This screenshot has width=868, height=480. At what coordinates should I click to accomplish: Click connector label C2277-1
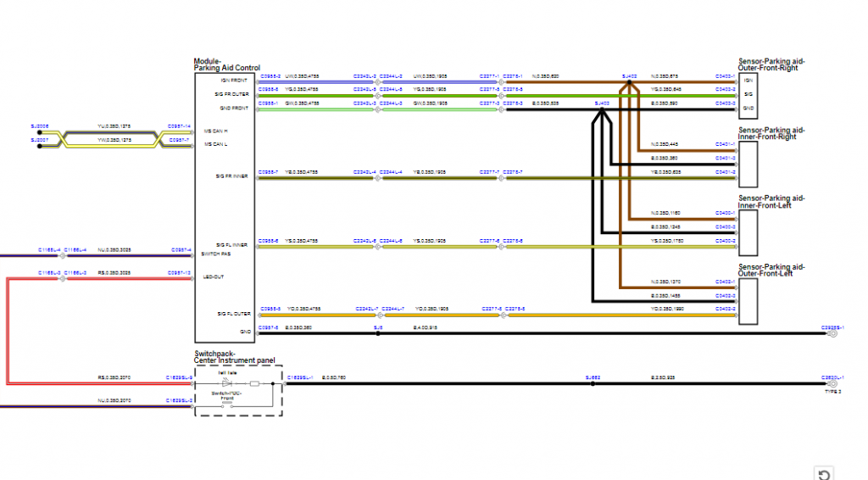tap(489, 76)
